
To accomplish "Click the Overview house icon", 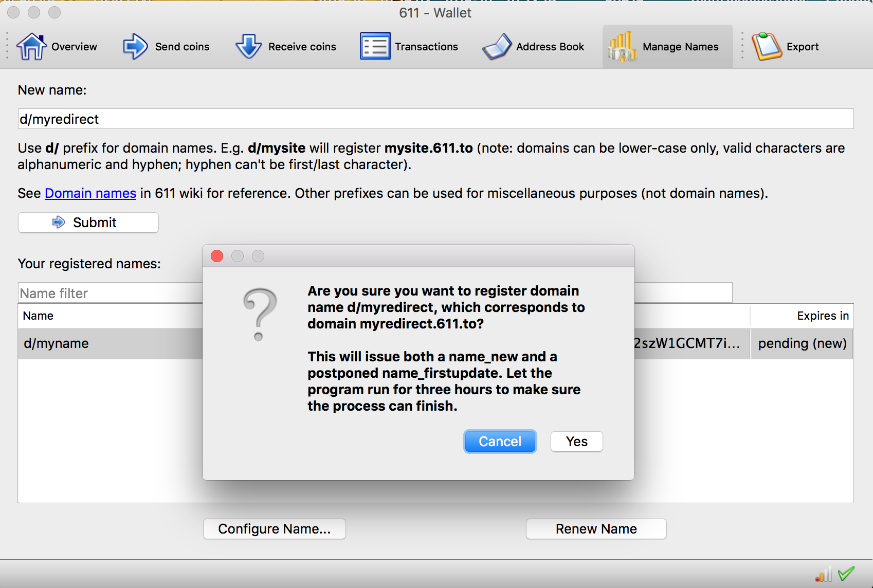I will tap(32, 47).
